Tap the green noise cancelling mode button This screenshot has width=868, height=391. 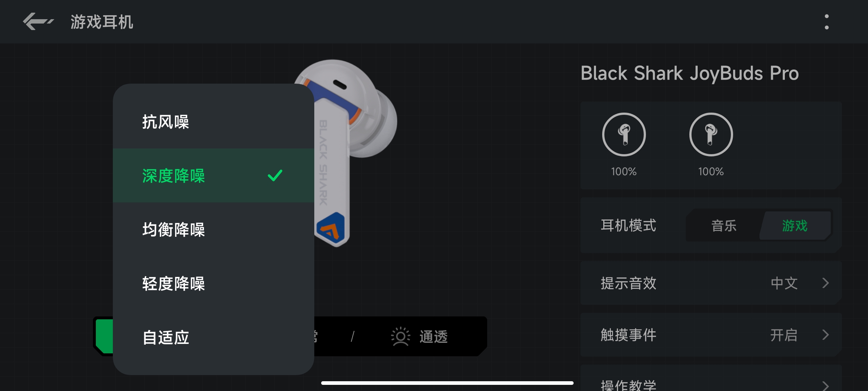(104, 337)
